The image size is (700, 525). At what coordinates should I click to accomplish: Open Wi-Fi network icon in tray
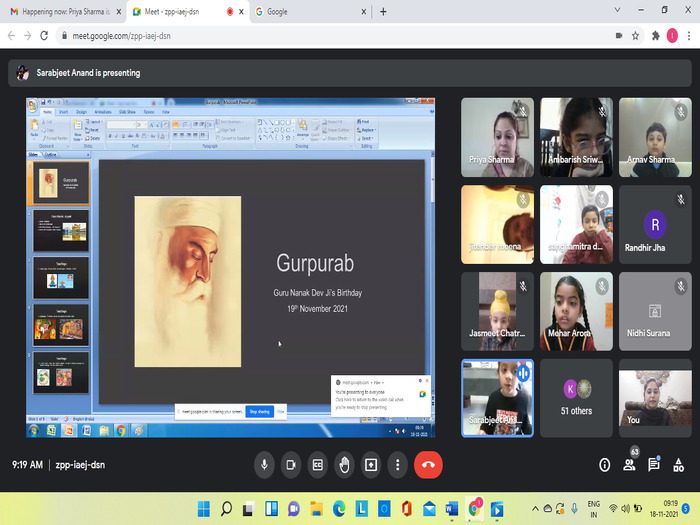613,508
